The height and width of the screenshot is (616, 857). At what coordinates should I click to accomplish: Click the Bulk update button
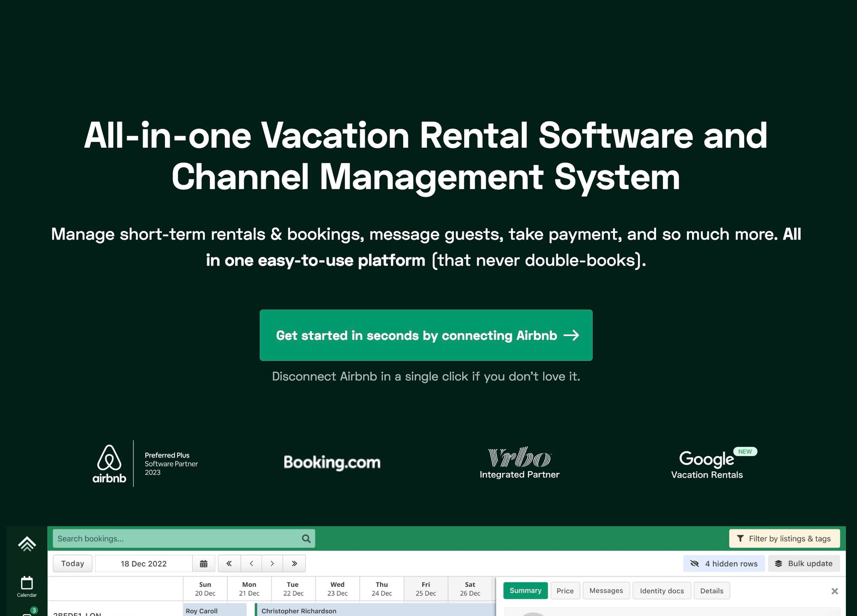point(803,564)
